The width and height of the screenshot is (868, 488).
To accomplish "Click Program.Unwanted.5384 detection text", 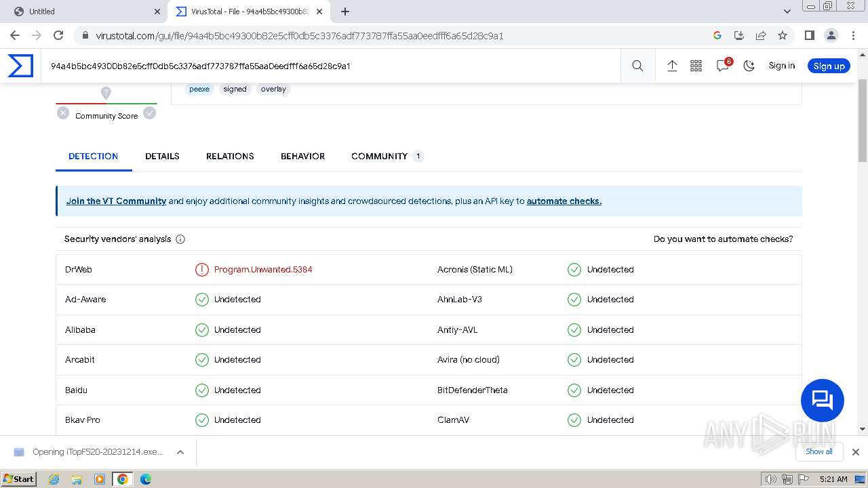I will (263, 270).
